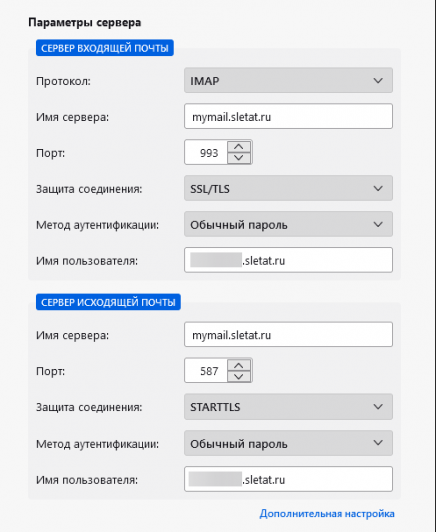Open the SSL/TLS connection security dropdown
Screen dimensions: 436x532
(x=288, y=188)
